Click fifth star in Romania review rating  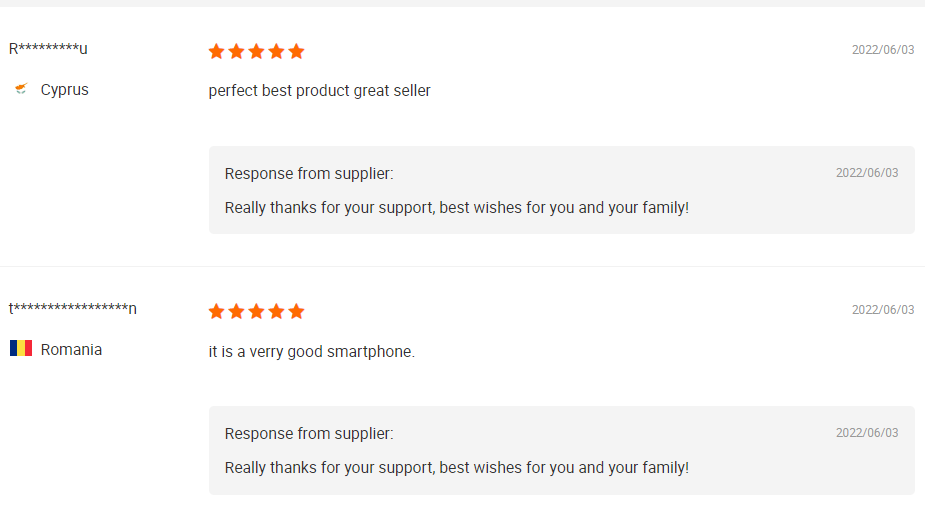(296, 311)
